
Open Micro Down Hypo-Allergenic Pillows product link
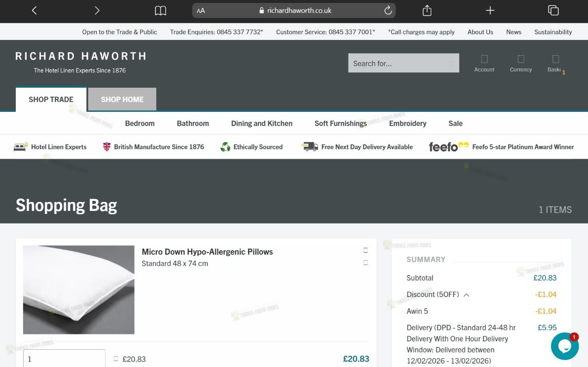click(x=207, y=252)
